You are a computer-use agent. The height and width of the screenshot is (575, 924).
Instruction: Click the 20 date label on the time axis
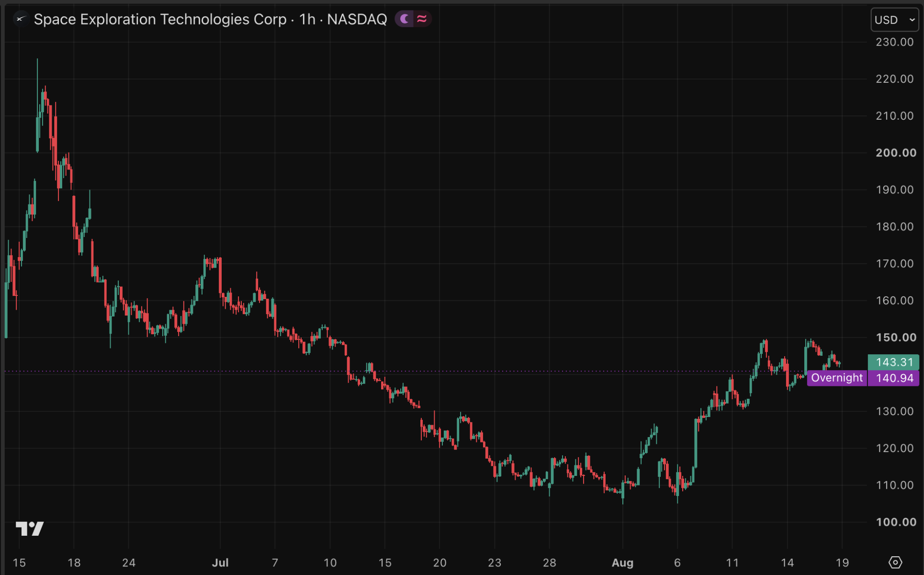pos(439,563)
